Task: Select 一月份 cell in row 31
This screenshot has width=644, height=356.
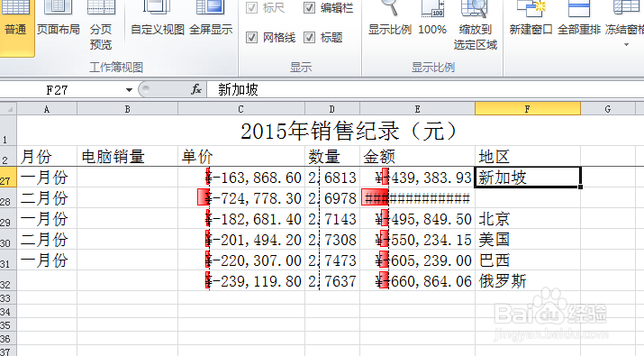Action: click(x=47, y=260)
